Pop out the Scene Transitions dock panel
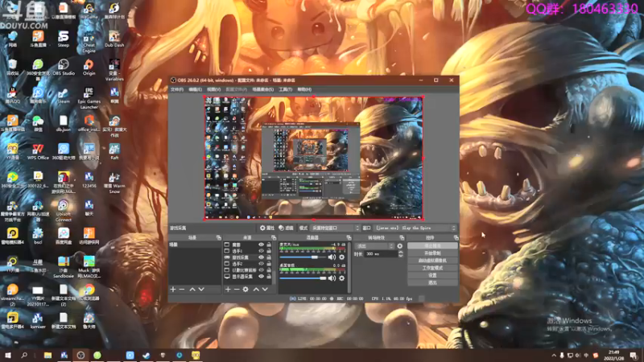 [x=402, y=237]
